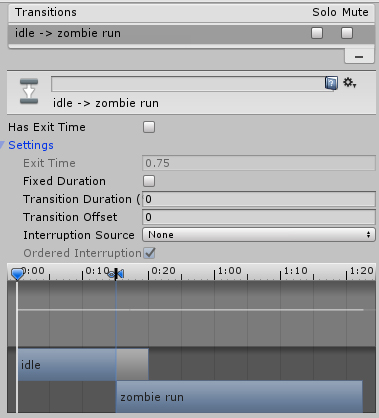Viewport: 379px width, 418px height.
Task: Click the 1:10 mark on timeline ruler
Action: click(x=296, y=271)
